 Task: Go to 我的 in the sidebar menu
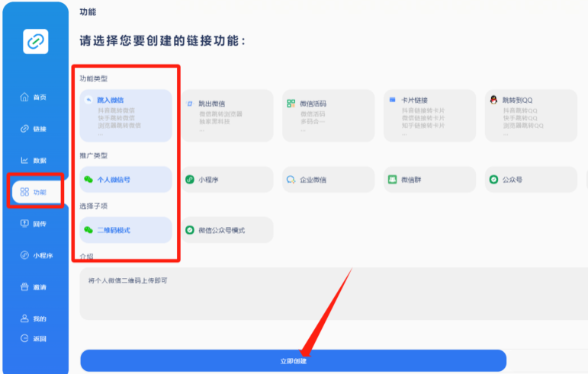pos(40,319)
